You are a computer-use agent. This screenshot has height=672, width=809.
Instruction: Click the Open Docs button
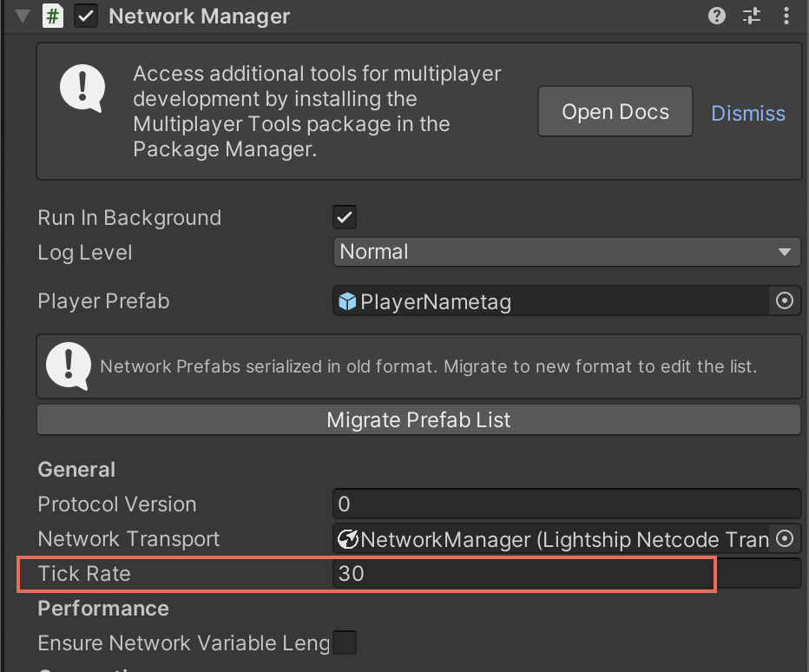point(615,111)
